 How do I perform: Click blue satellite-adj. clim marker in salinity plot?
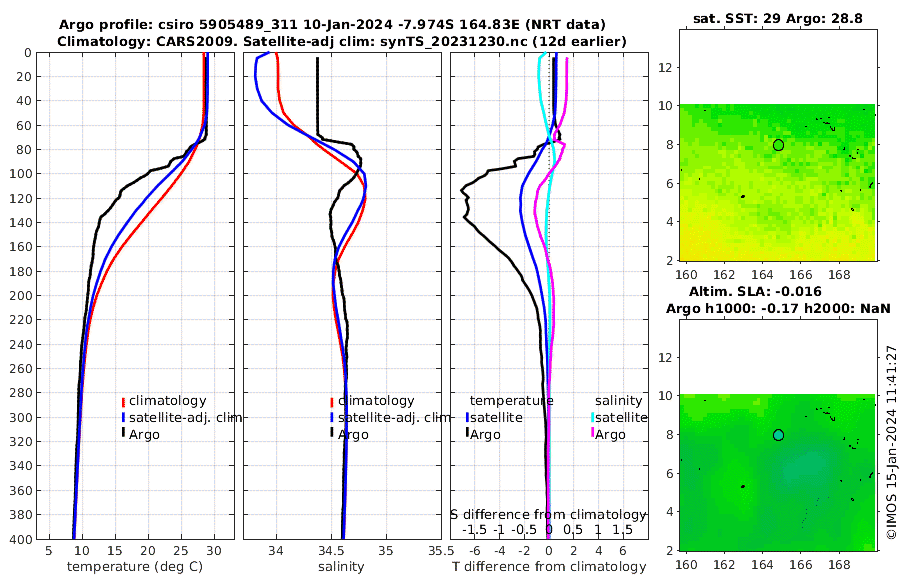pos(332,417)
